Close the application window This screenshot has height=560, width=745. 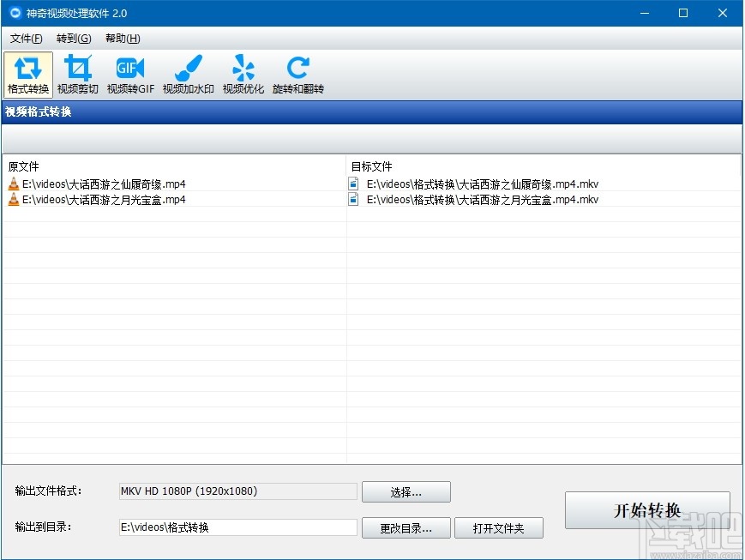point(723,13)
